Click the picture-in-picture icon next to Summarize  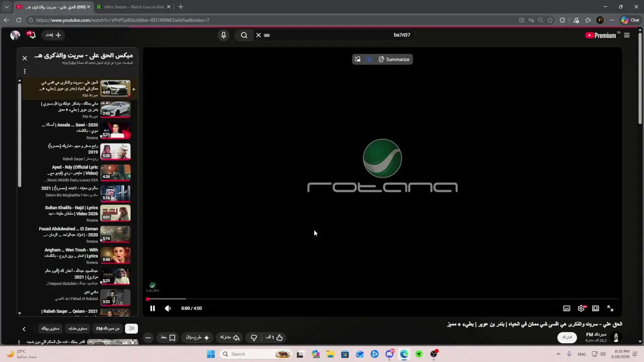coord(357,59)
